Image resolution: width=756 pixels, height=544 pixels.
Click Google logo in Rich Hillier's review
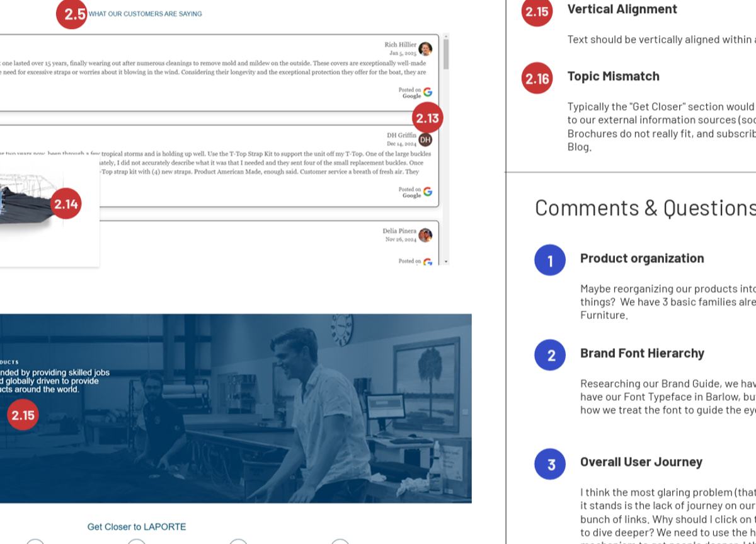428,92
